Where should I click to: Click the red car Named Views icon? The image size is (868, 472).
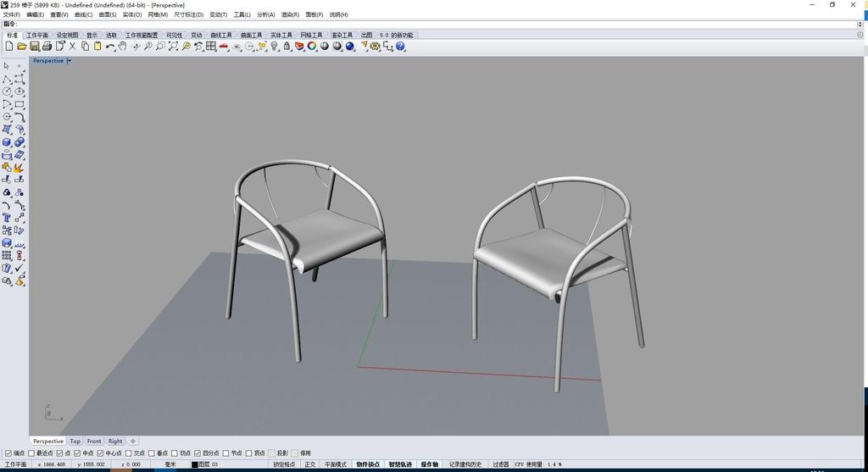click(x=224, y=47)
